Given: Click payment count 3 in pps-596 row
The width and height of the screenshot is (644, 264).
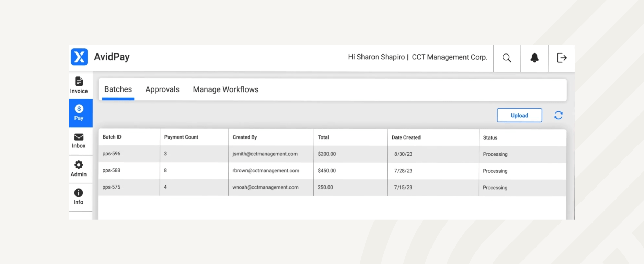Looking at the screenshot, I should click(x=165, y=154).
